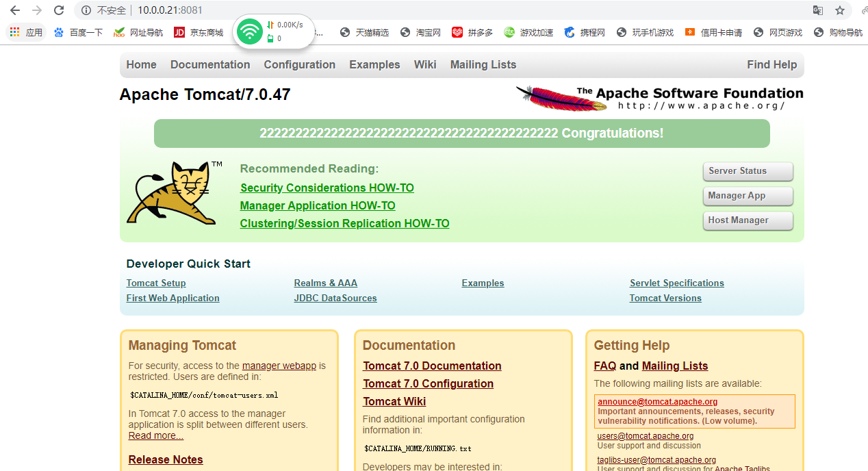Open Security Considerations HOW-TO link
The height and width of the screenshot is (471, 868).
327,188
